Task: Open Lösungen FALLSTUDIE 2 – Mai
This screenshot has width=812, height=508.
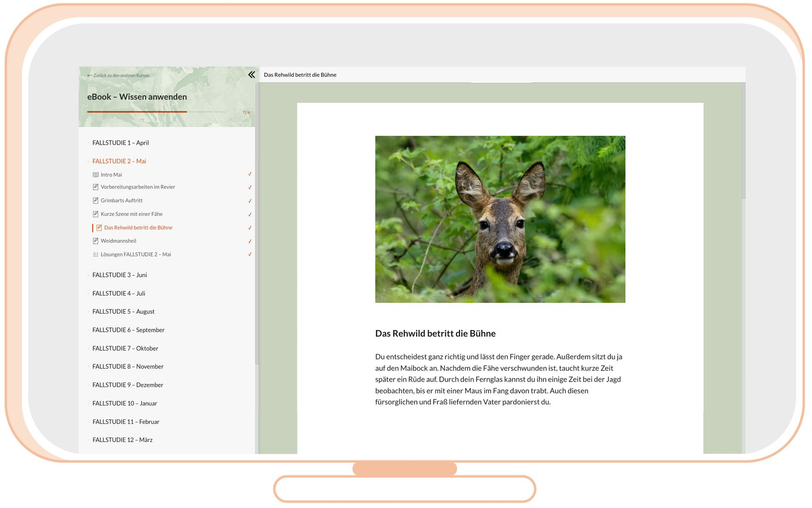Action: point(136,254)
